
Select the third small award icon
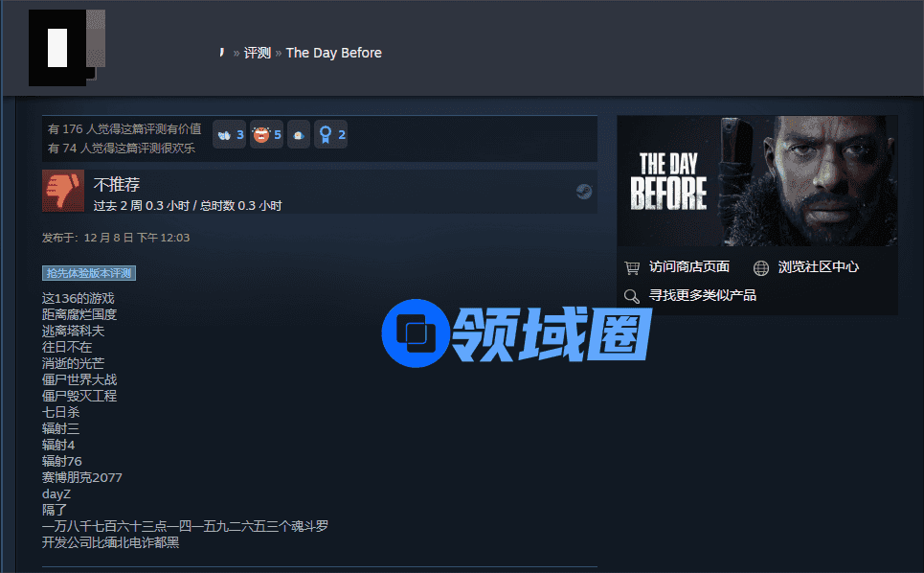click(299, 134)
